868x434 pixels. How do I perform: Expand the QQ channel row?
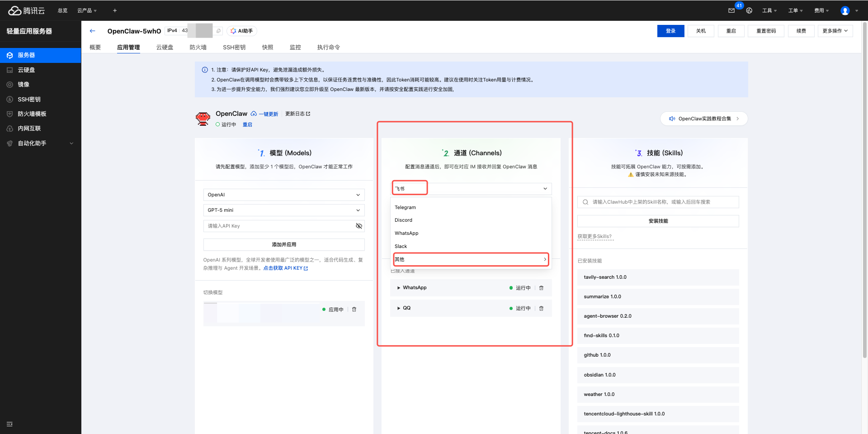coord(399,308)
